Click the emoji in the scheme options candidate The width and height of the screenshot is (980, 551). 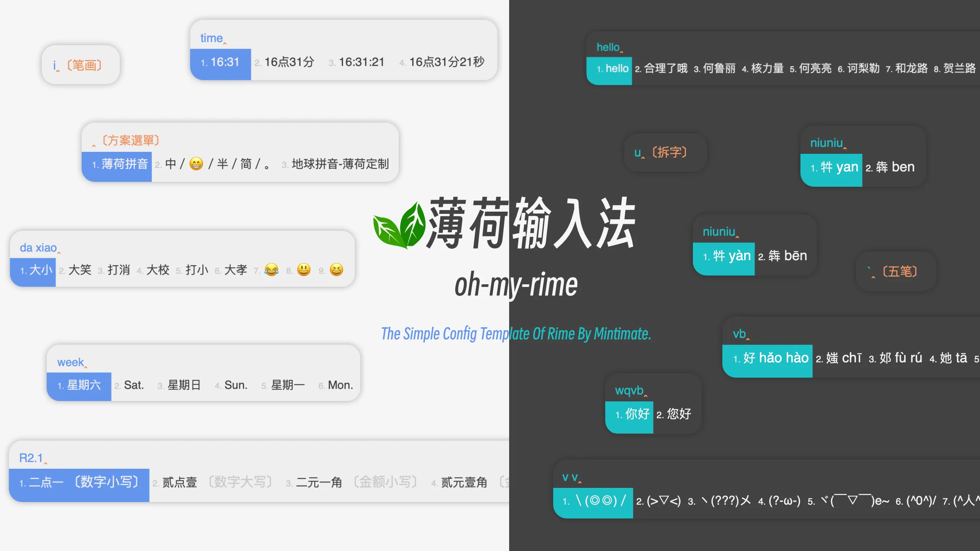(x=196, y=164)
